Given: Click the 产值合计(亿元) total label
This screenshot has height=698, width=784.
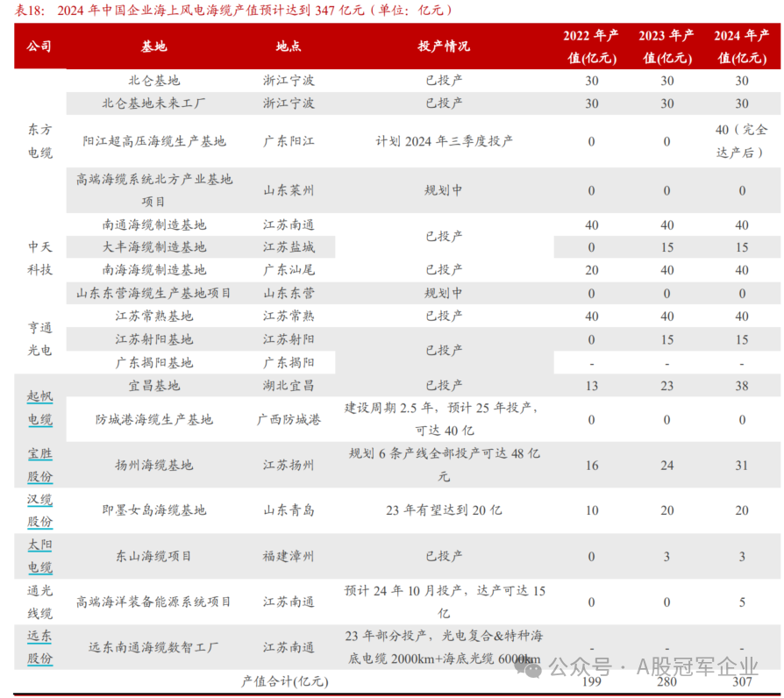Looking at the screenshot, I should [x=284, y=681].
